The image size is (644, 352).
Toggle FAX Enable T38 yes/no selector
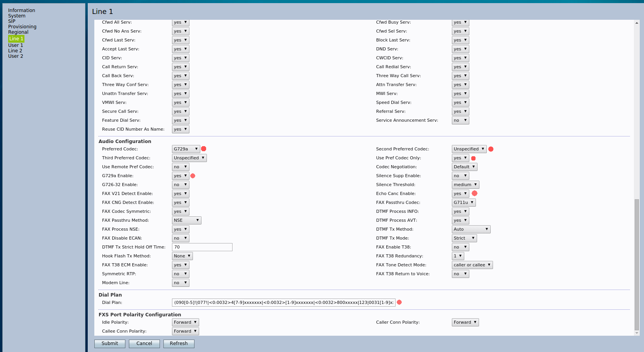pyautogui.click(x=460, y=247)
